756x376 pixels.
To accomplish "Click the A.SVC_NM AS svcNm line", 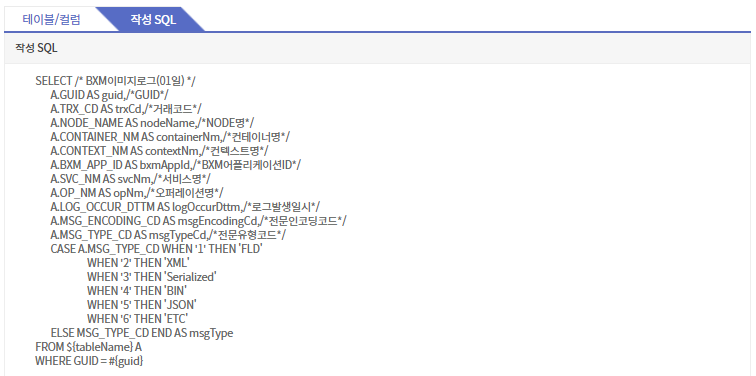I will tap(130, 179).
